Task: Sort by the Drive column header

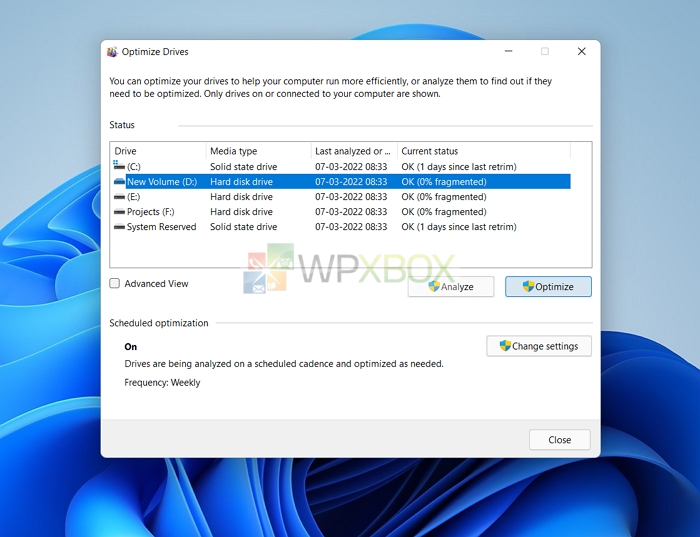Action: tap(158, 151)
